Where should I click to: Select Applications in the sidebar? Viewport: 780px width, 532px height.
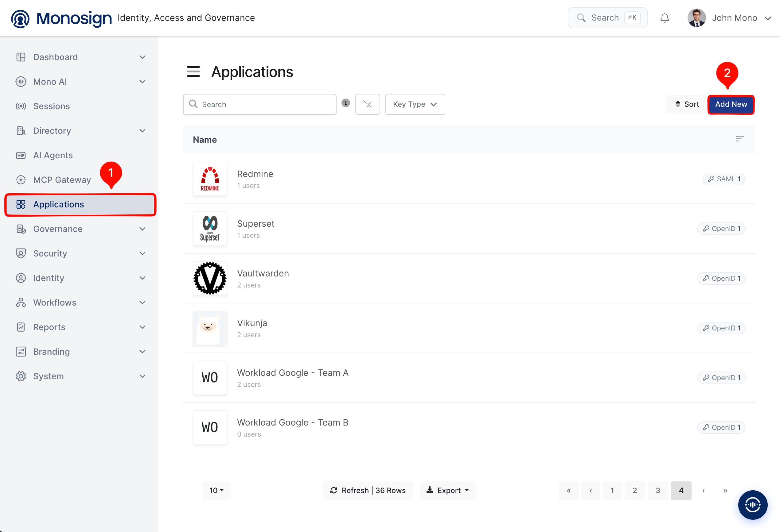pos(80,205)
